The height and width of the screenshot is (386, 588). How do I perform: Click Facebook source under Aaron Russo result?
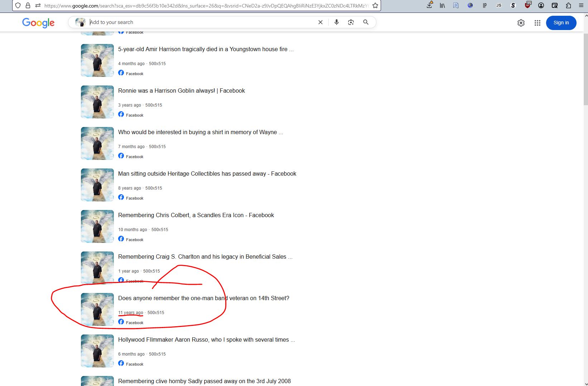coord(131,364)
